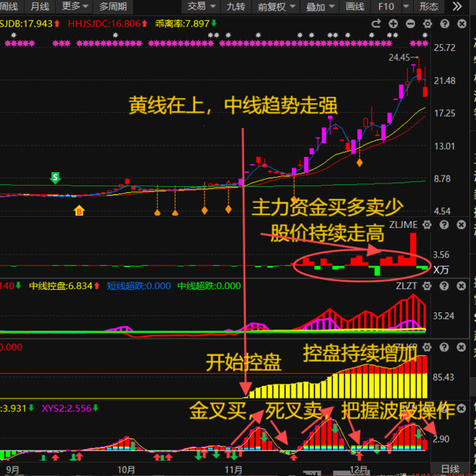This screenshot has width=476, height=476.
Task: Click the 13.01 price axis label
Action: pos(444,146)
